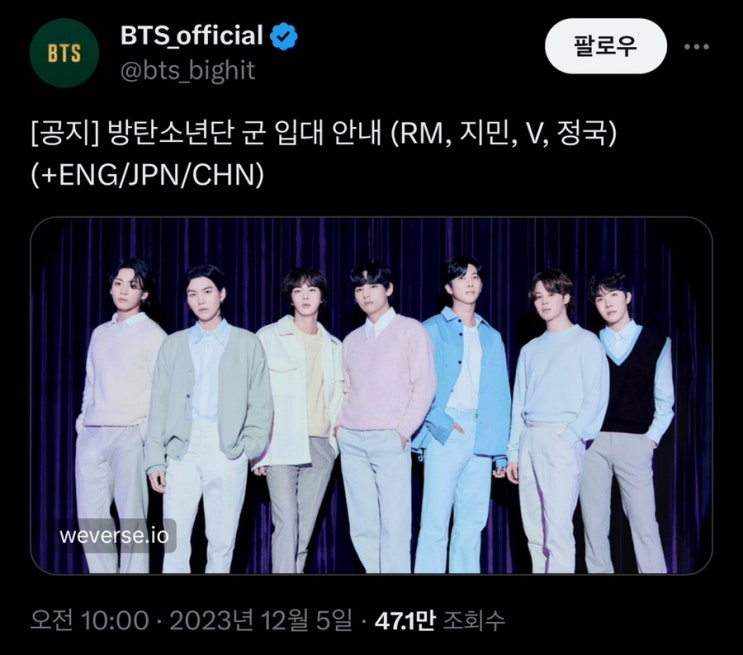This screenshot has width=743, height=655.
Task: Open the three-dot more options menu
Action: tap(696, 46)
